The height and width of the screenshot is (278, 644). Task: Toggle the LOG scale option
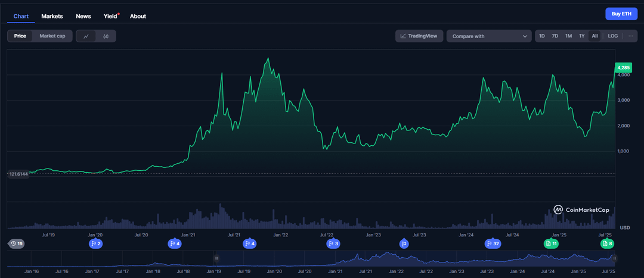[613, 36]
